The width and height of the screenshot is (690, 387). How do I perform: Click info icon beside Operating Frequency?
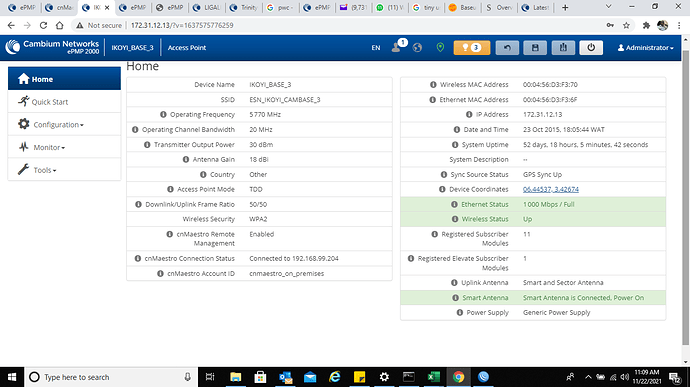(x=163, y=114)
